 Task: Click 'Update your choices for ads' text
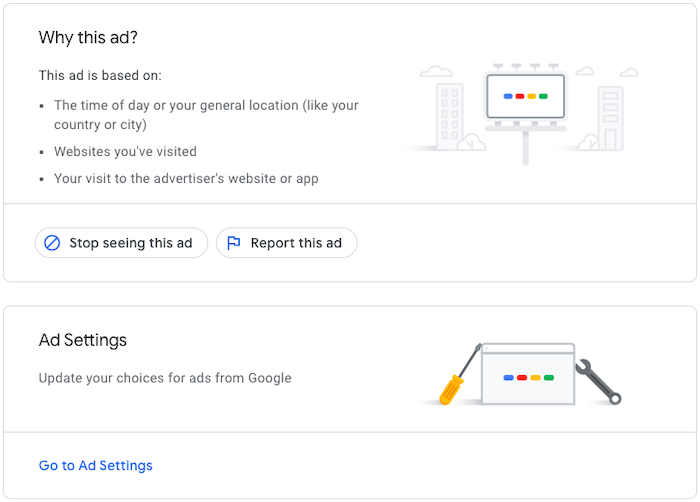[165, 378]
